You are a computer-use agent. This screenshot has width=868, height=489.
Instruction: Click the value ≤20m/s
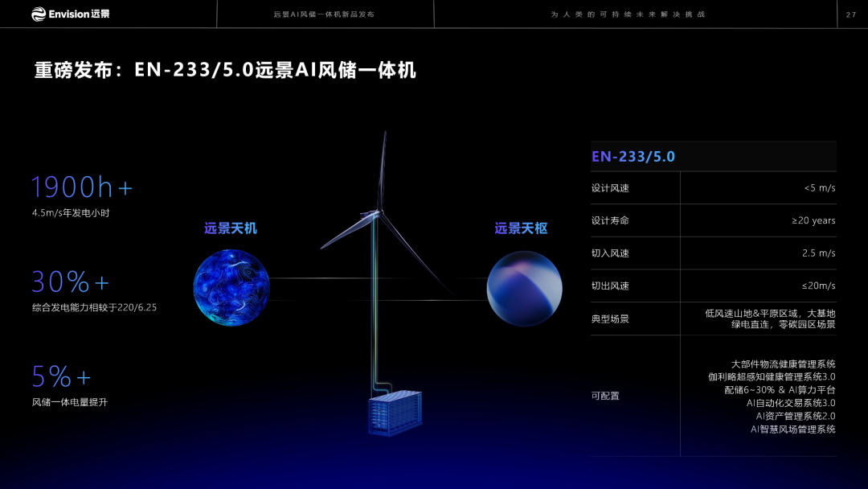819,286
